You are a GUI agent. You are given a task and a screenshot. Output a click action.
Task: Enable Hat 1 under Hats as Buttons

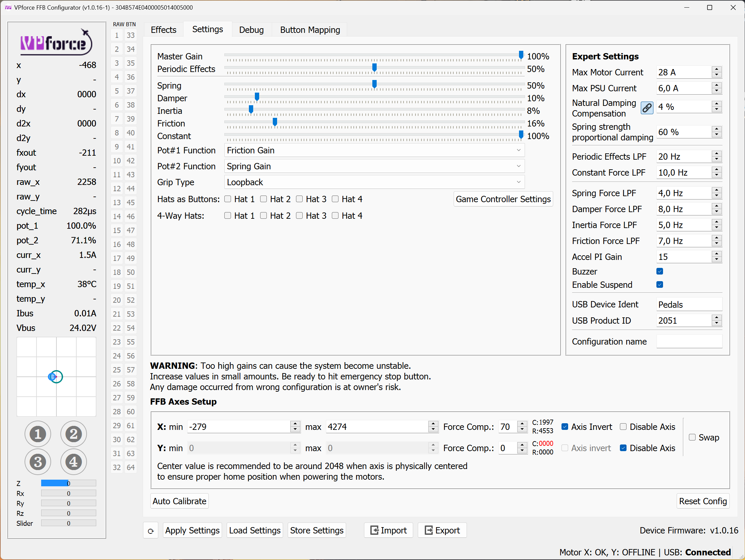tap(228, 199)
